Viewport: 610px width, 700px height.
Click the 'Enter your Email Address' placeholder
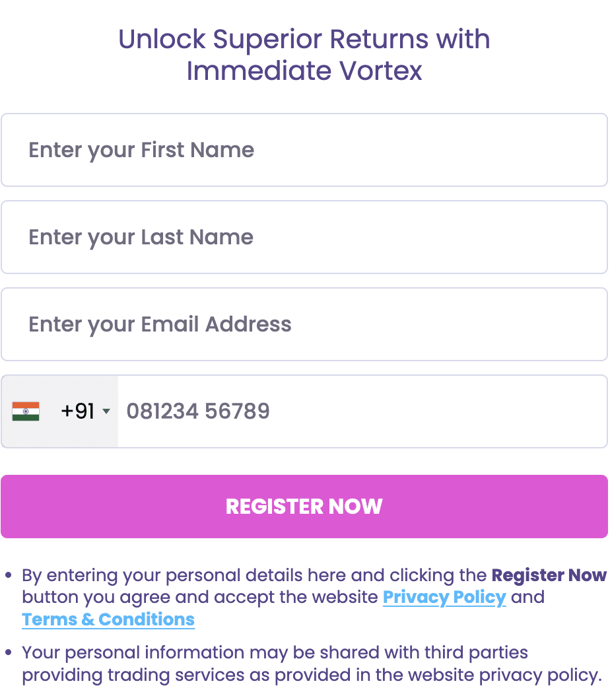[x=160, y=324]
